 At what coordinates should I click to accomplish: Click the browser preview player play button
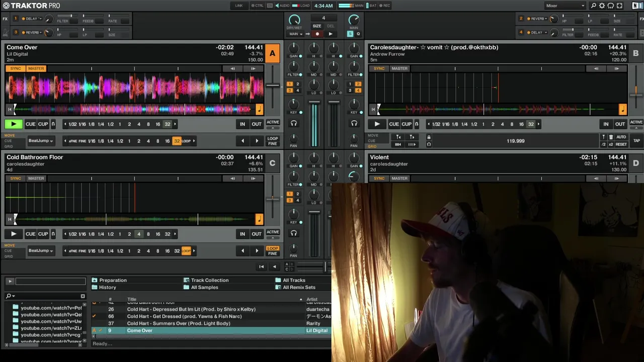coord(10,281)
